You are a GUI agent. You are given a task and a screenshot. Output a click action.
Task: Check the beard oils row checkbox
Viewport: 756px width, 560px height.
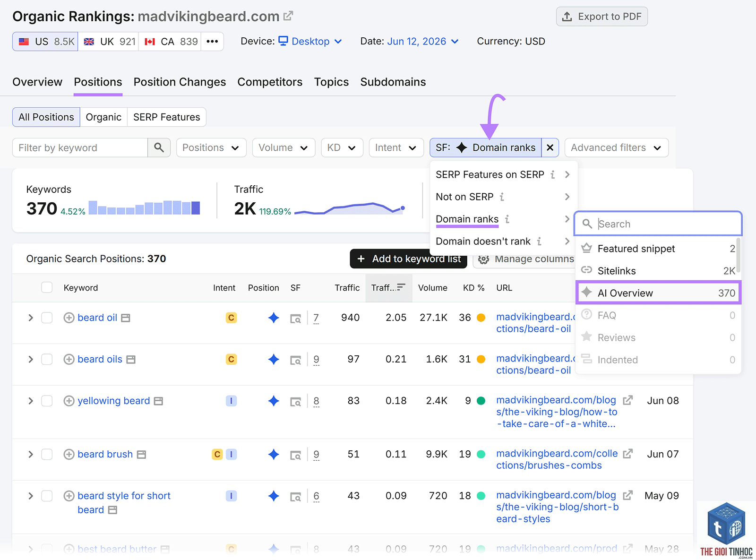[x=47, y=359]
